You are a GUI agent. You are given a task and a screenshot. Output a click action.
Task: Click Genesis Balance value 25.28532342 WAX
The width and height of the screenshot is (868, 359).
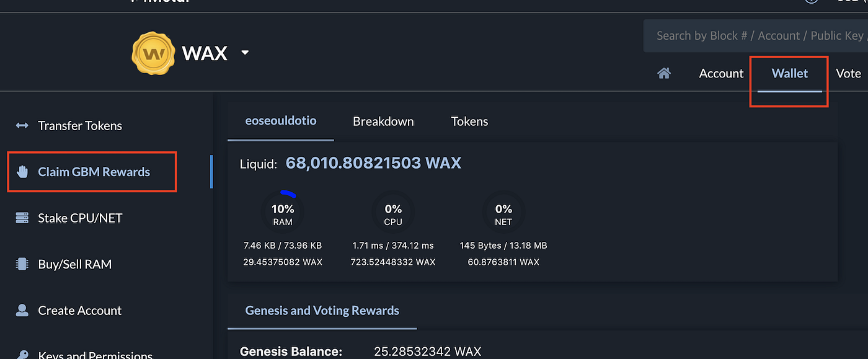[427, 352]
